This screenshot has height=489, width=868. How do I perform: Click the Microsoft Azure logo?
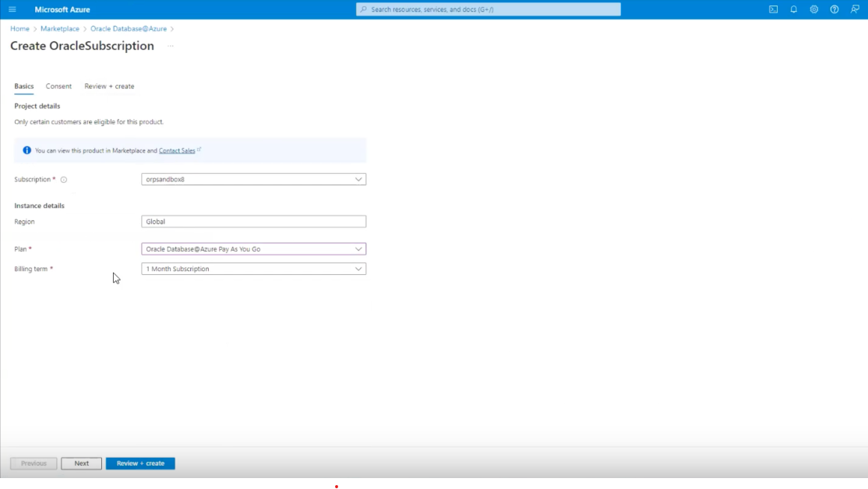(x=64, y=9)
